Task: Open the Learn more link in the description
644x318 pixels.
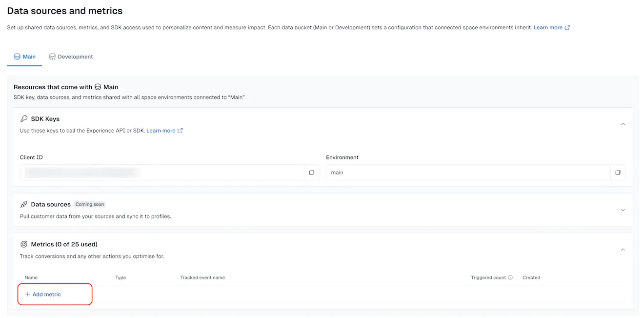Action: (548, 27)
